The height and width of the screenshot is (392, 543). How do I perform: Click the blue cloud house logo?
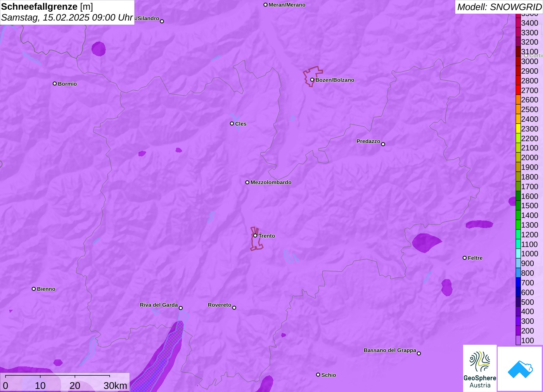tap(520, 369)
